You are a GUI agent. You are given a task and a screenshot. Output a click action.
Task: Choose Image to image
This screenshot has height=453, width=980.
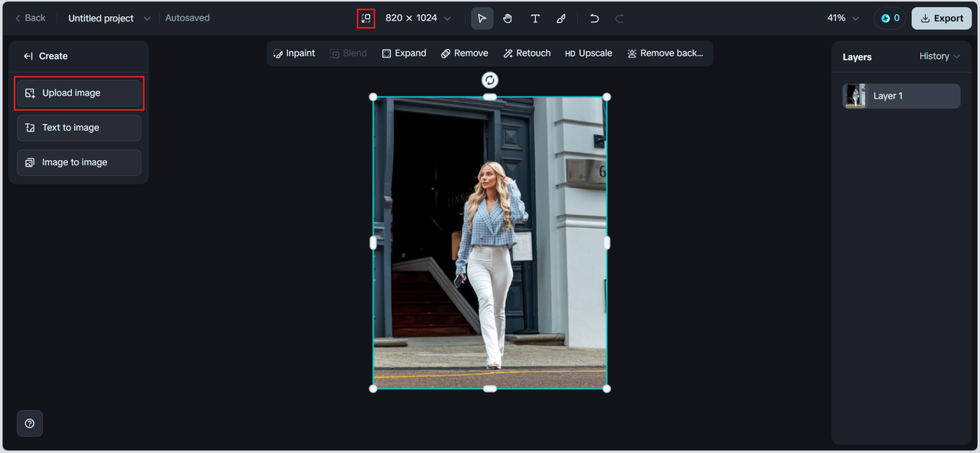[79, 162]
